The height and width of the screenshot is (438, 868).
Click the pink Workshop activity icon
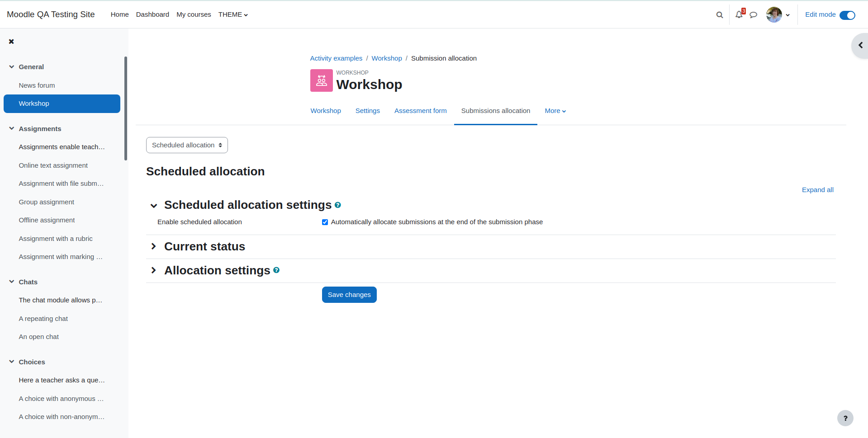coord(321,80)
